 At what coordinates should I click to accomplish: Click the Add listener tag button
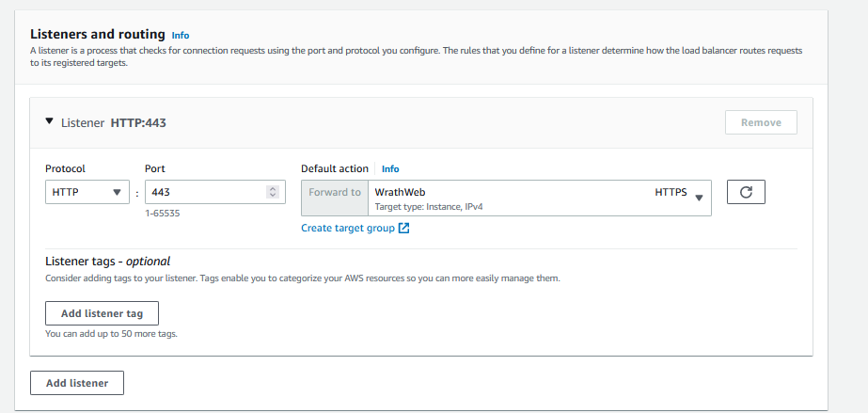tap(102, 313)
